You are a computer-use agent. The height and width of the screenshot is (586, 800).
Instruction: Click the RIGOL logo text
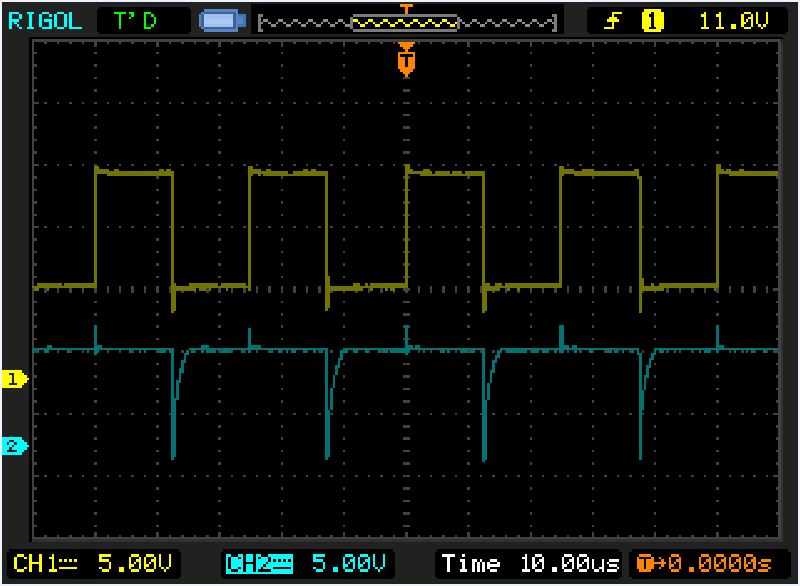pos(45,21)
